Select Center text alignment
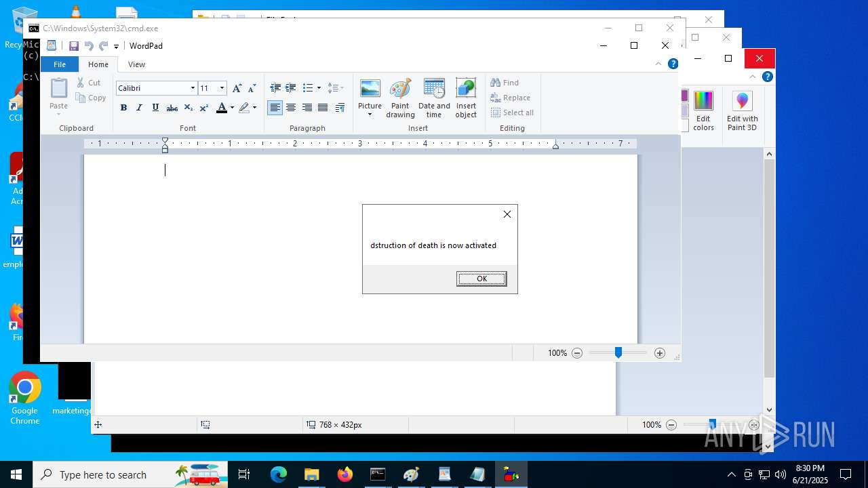The width and height of the screenshot is (868, 488). pyautogui.click(x=291, y=107)
